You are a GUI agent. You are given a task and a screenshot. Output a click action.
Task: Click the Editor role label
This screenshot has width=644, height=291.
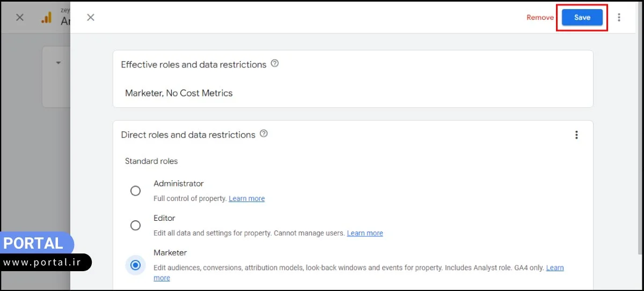pyautogui.click(x=164, y=218)
